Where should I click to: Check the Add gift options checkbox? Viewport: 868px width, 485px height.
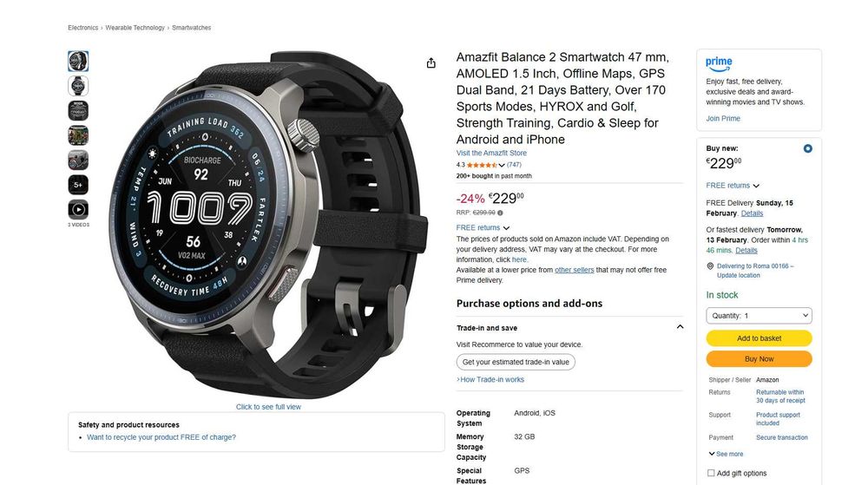tap(711, 473)
